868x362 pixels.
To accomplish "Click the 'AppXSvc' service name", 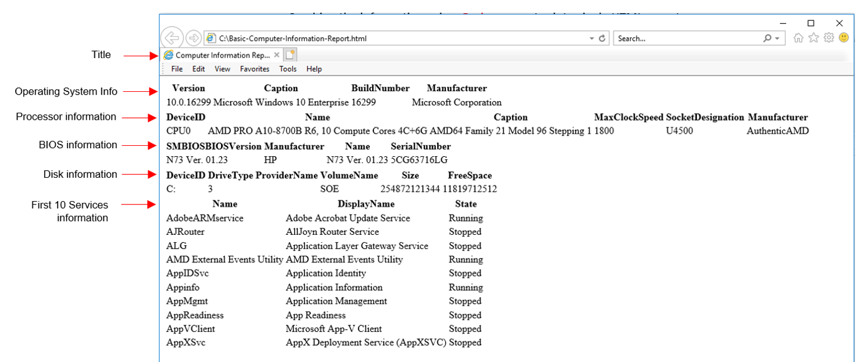I will (x=186, y=343).
